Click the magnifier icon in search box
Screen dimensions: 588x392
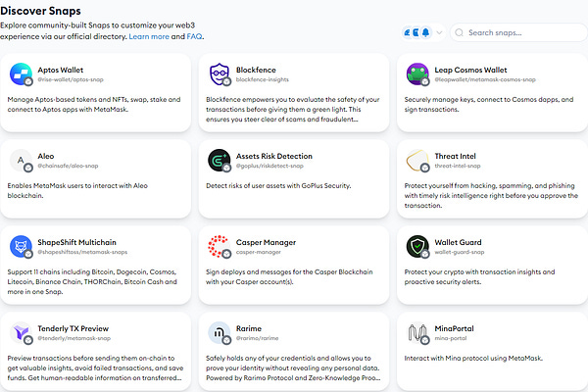coord(459,32)
